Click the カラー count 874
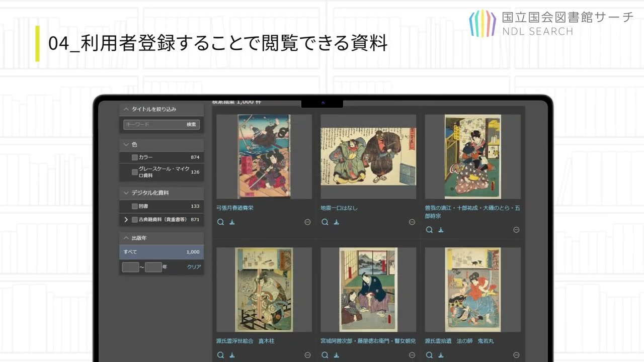Image resolution: width=644 pixels, height=362 pixels. (195, 157)
